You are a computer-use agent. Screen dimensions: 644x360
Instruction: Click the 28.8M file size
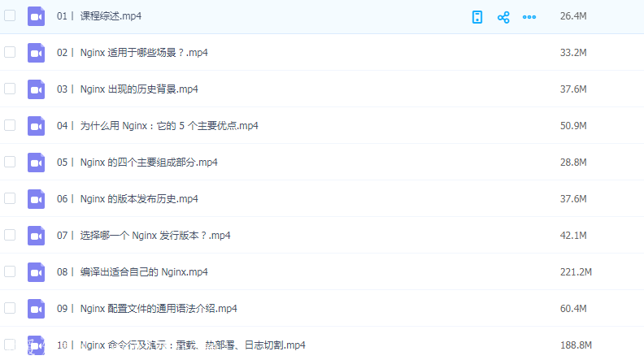point(573,163)
